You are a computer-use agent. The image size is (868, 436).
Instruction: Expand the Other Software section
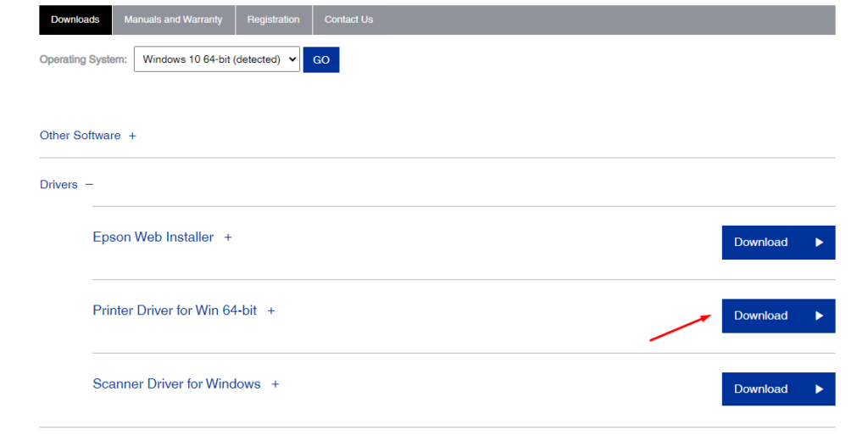click(81, 136)
